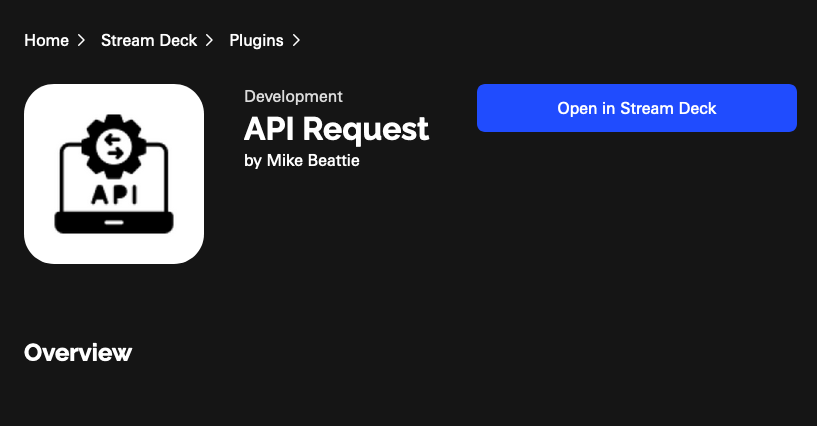Open the Stream Deck breadcrumb link
The height and width of the screenshot is (426, 817).
click(x=149, y=41)
